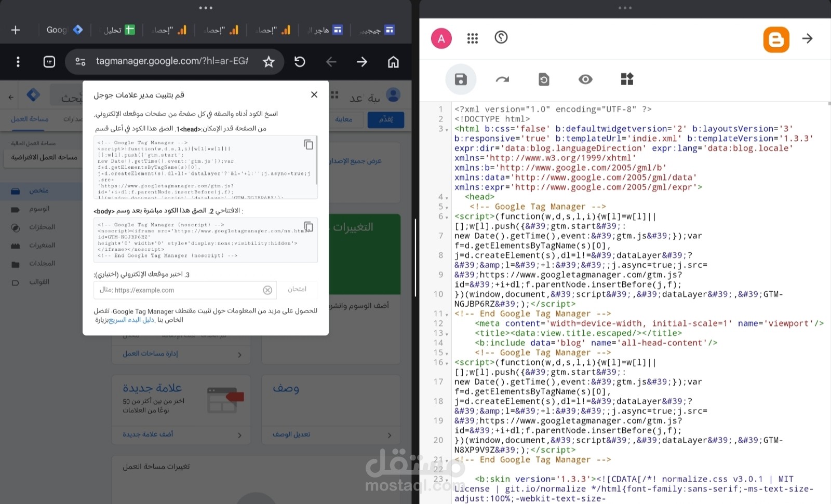The height and width of the screenshot is (504, 831).
Task: Click three-dot handle above Chrome window
Action: (x=206, y=8)
